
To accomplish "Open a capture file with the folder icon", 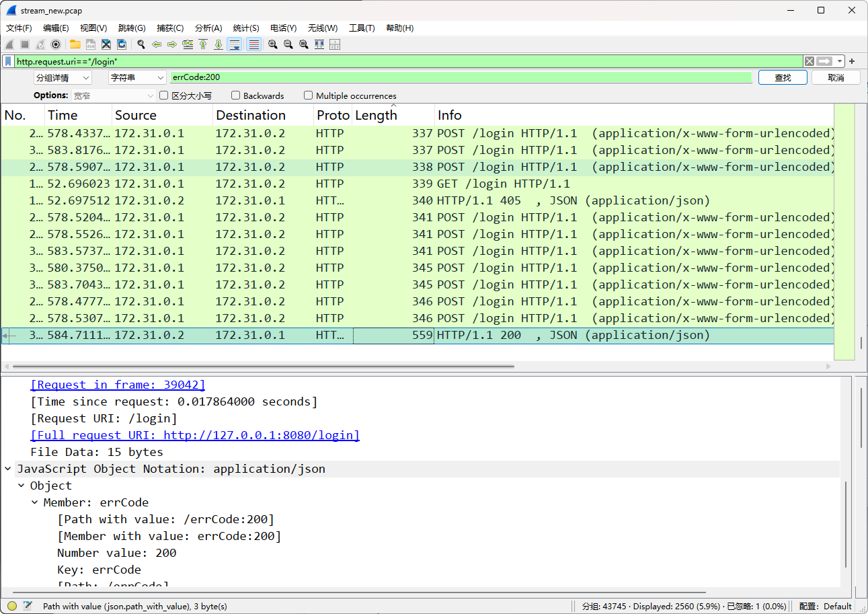I will [x=75, y=44].
